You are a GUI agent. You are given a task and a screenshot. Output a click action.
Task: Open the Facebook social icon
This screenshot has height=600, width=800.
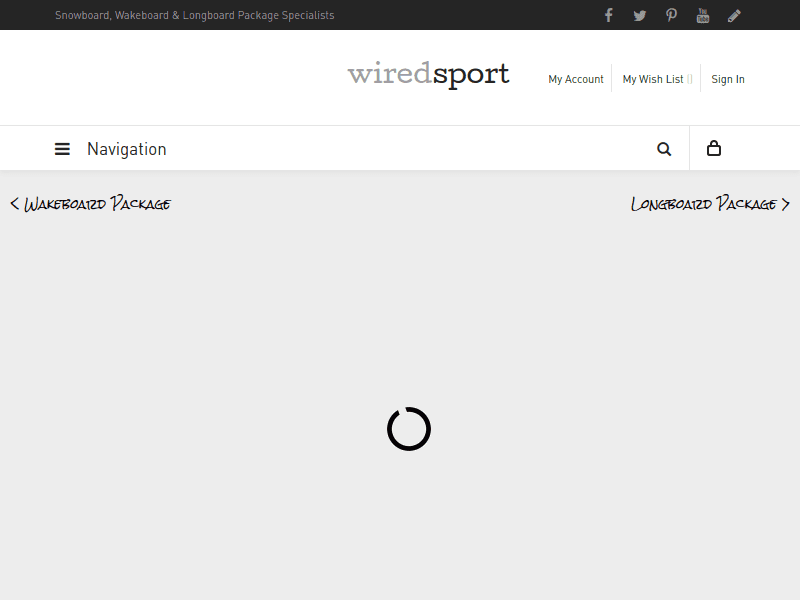pyautogui.click(x=608, y=15)
